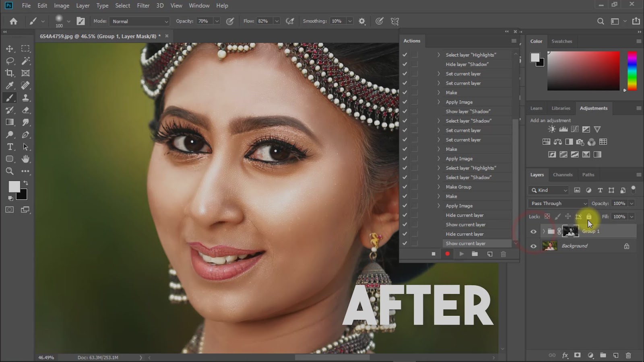Click the Home icon in options bar
The image size is (644, 362).
tap(13, 21)
